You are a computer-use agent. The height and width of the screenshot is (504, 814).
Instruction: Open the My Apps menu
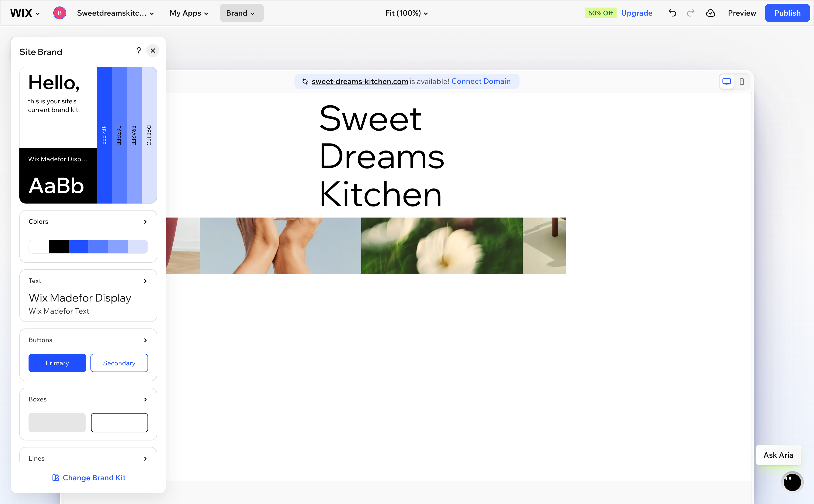click(x=189, y=13)
